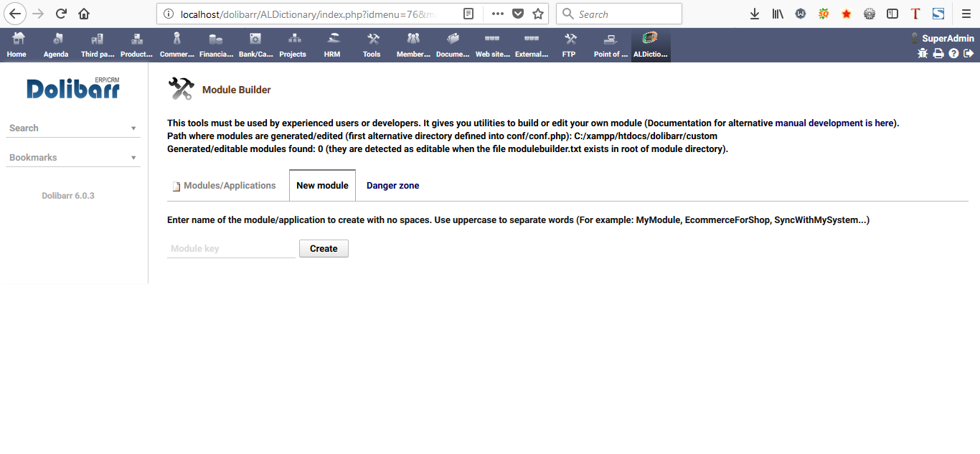Switch to Modules/Applications tab
This screenshot has width=980, height=454.
point(224,186)
